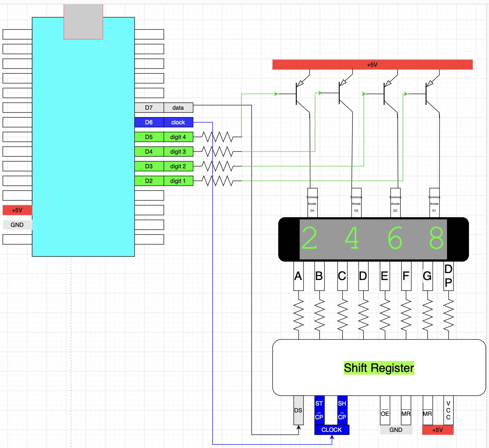
Task: Click the red +5V label under VCC
Action: [x=438, y=430]
